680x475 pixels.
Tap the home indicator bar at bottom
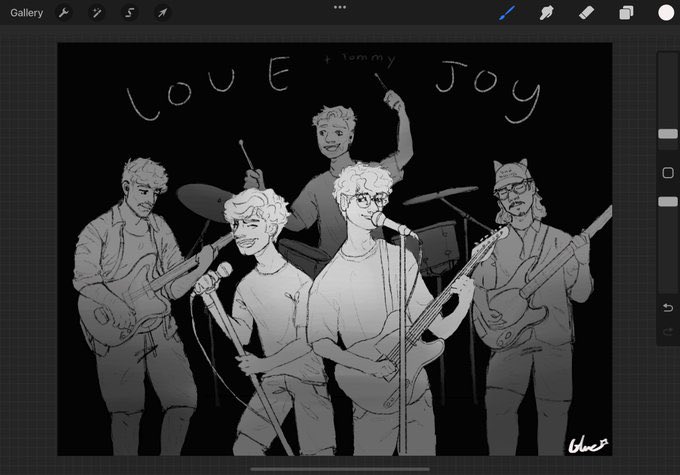point(340,469)
